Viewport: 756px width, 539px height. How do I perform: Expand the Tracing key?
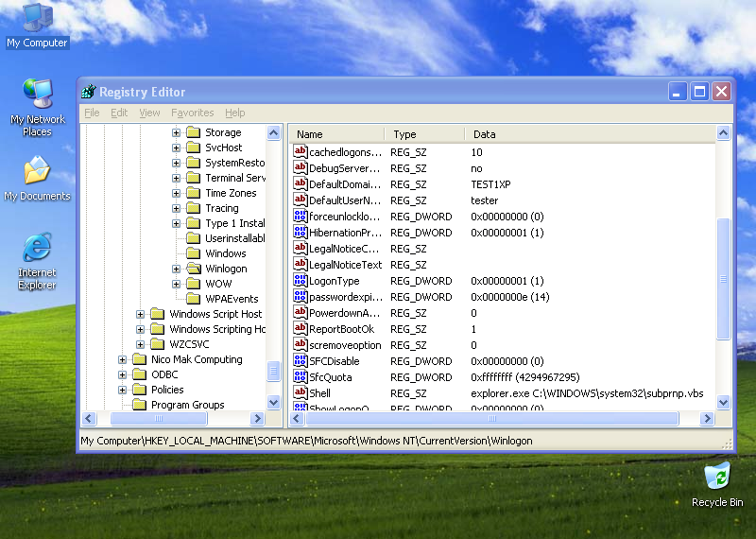click(176, 208)
